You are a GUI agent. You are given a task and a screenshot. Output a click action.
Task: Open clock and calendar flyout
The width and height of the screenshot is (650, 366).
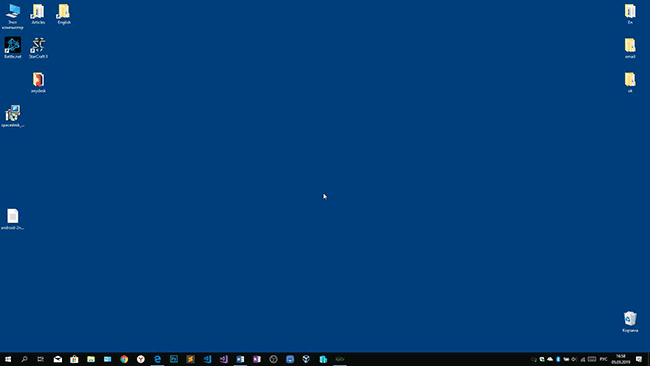click(621, 359)
